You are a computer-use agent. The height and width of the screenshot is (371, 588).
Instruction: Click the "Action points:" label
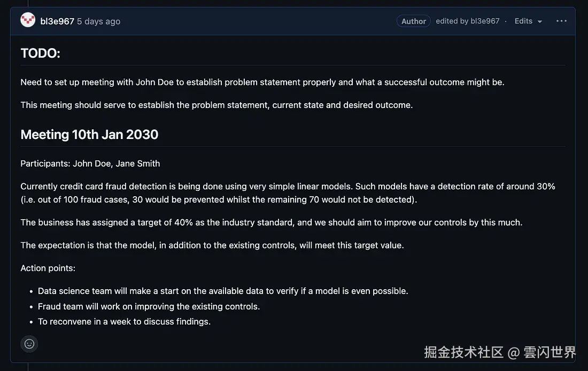coord(48,268)
